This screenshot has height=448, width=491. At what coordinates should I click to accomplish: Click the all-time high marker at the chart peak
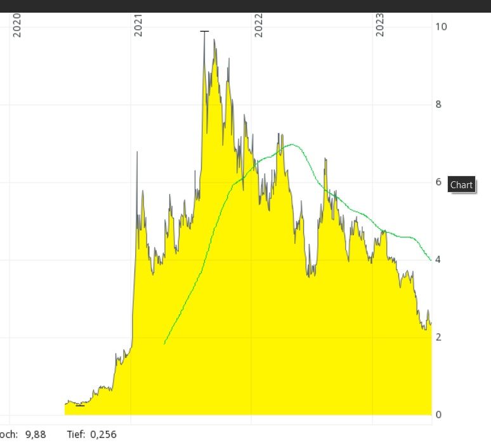(x=204, y=31)
